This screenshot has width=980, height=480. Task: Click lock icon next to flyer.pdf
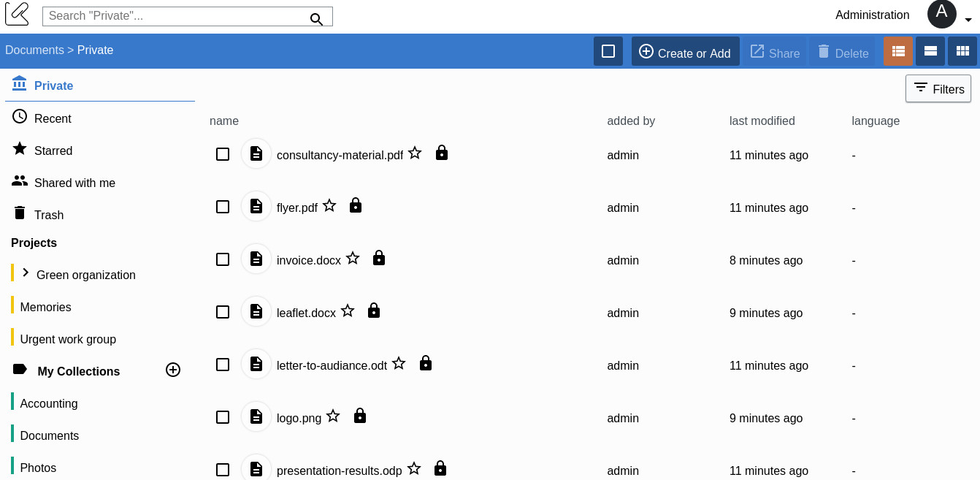click(356, 205)
